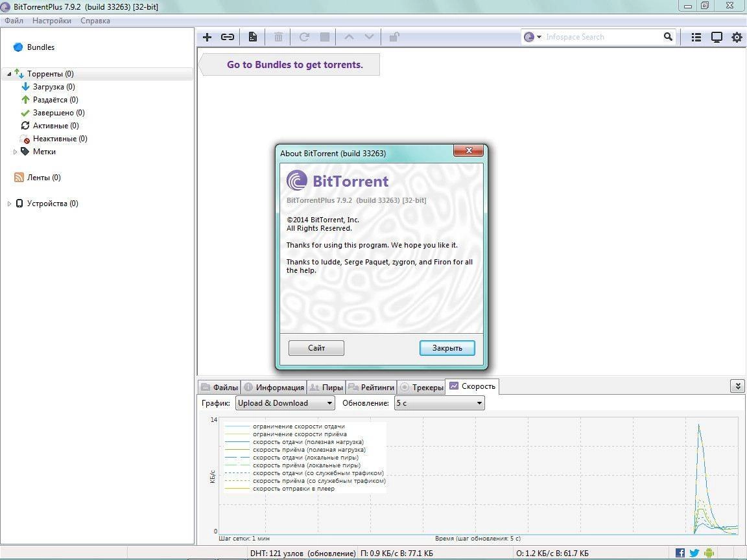Click the DHT: 121 узлов status entry
This screenshot has height=560, width=747.
click(x=303, y=554)
